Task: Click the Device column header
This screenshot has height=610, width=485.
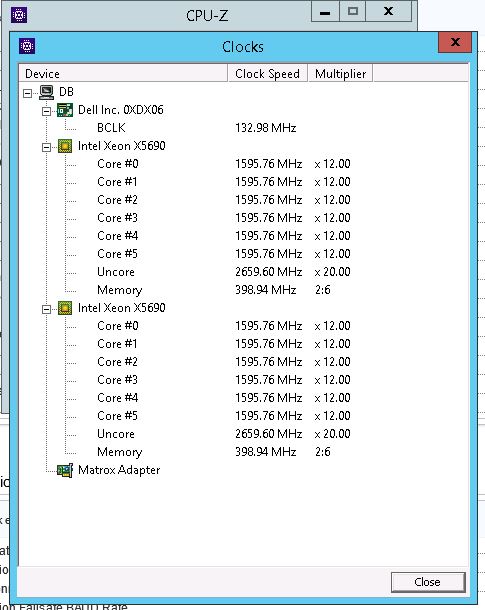Action: point(123,74)
